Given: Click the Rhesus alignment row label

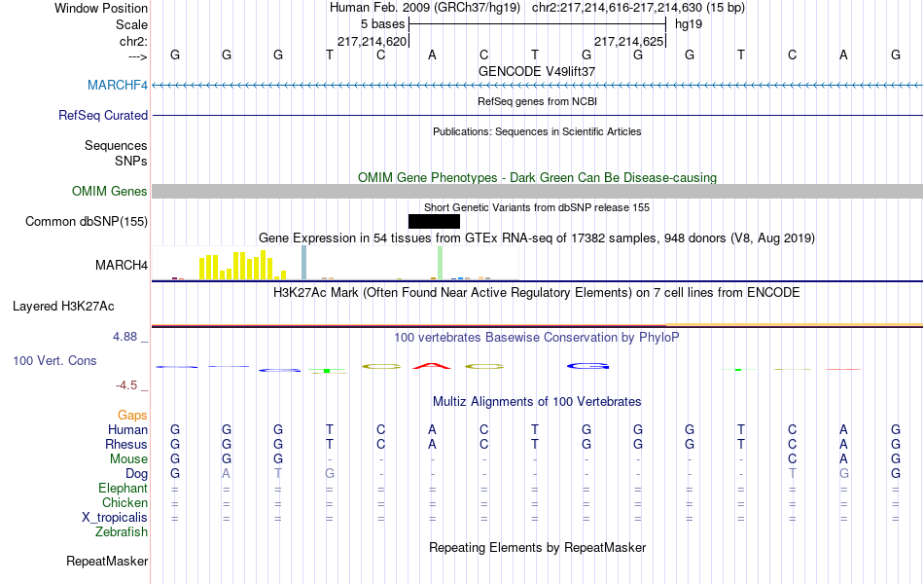Looking at the screenshot, I should click(x=126, y=444).
